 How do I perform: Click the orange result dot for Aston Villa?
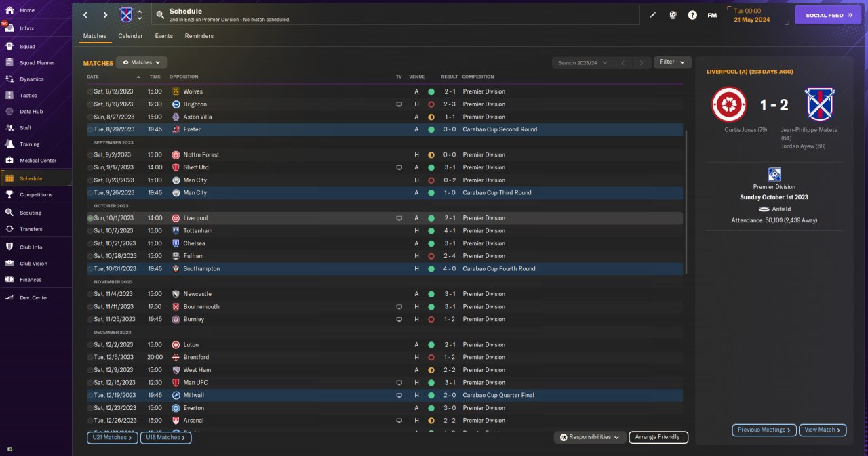tap(431, 117)
